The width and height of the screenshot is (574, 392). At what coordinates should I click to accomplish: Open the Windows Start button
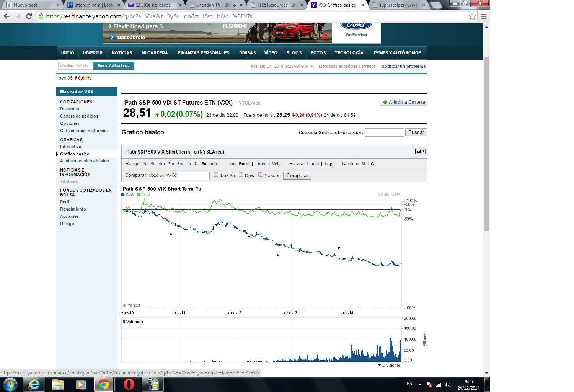(x=10, y=384)
